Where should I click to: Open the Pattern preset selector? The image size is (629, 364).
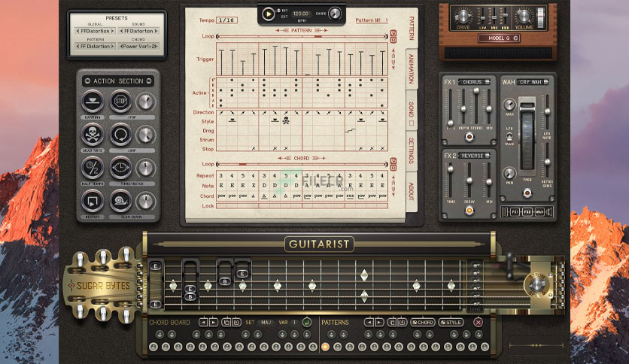(x=96, y=47)
